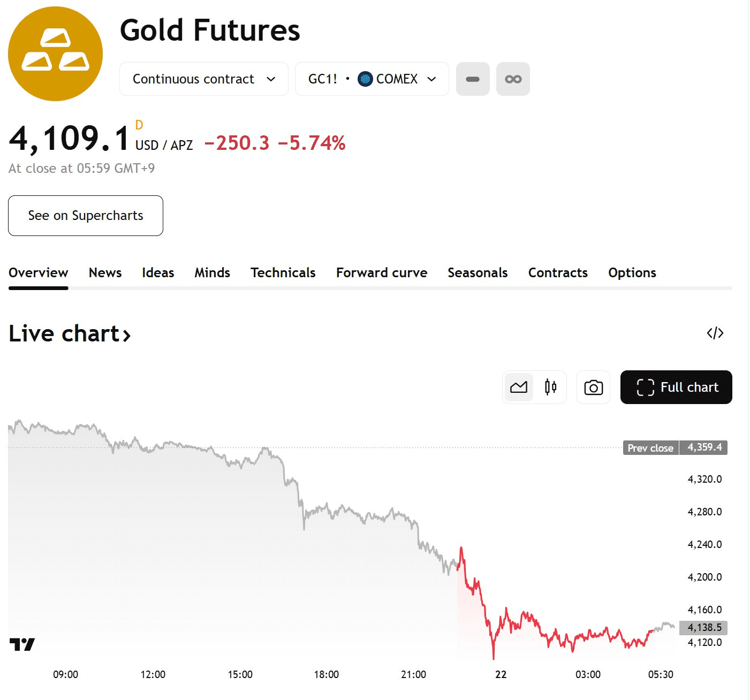
Task: Switch chart to candlestick style
Action: (x=550, y=387)
